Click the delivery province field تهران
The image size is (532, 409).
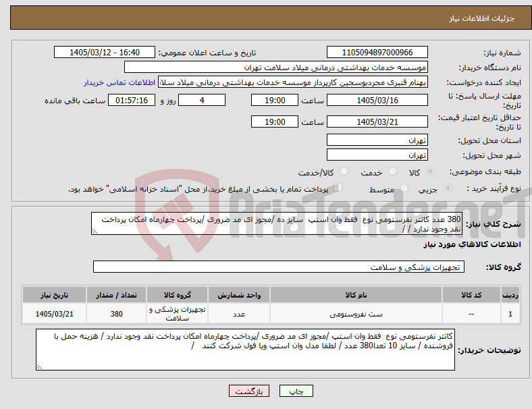point(377,140)
